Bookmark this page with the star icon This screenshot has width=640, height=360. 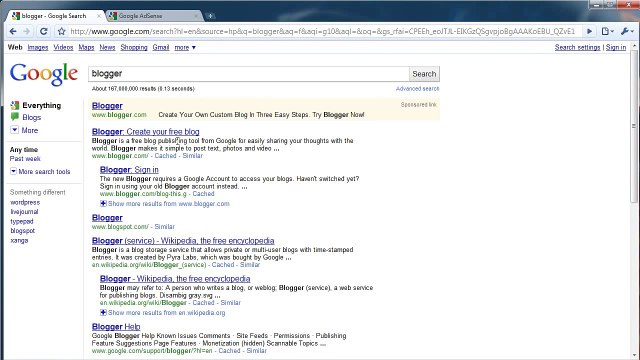(x=61, y=31)
